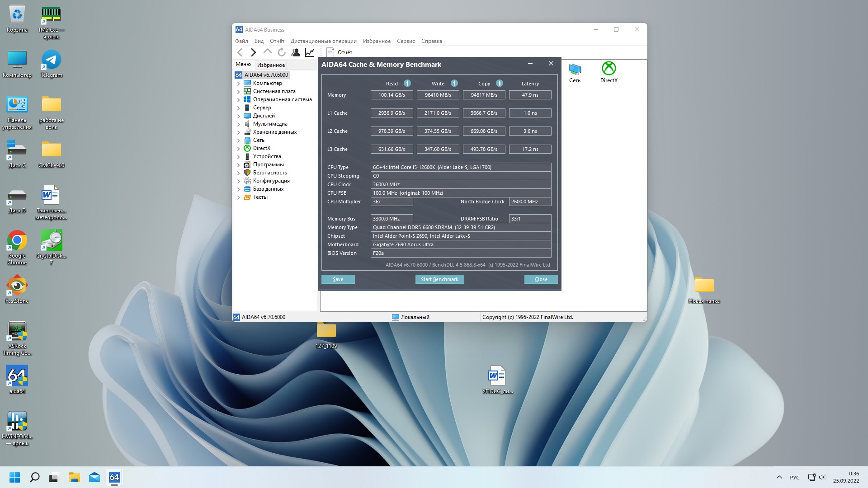Click the Start Benchmark button
This screenshot has width=868, height=488.
click(439, 279)
